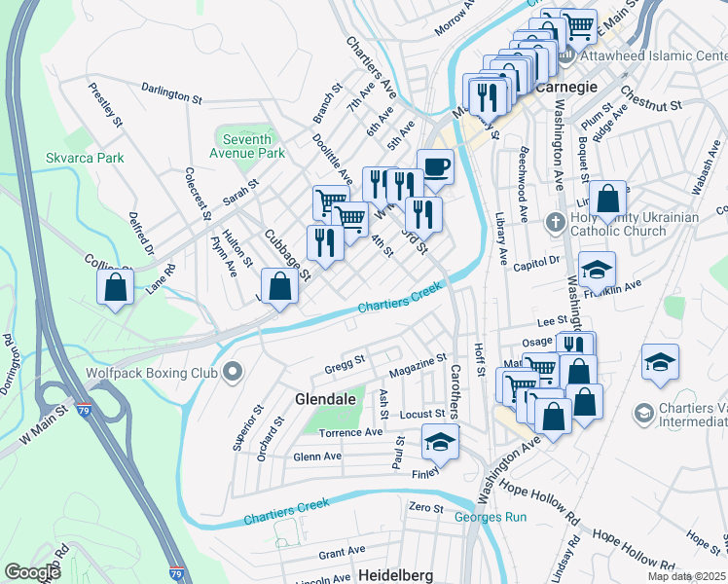This screenshot has width=728, height=584.
Task: Click the Gregg St label
Action: pyautogui.click(x=345, y=364)
